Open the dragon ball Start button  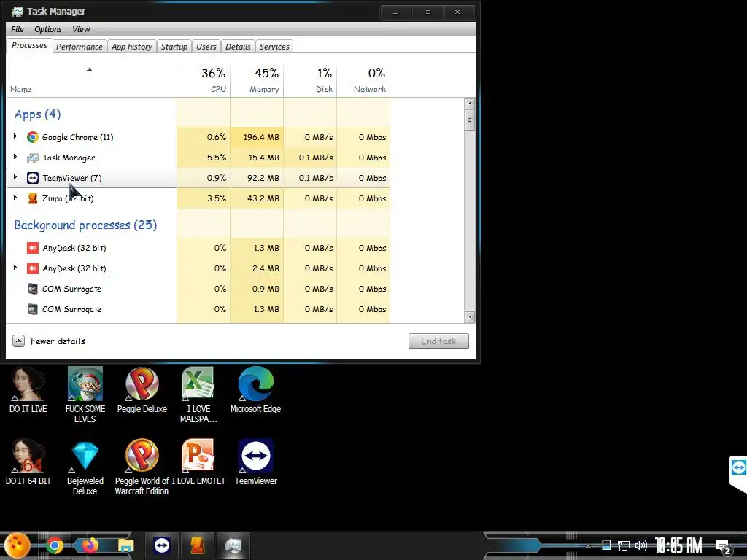click(18, 545)
